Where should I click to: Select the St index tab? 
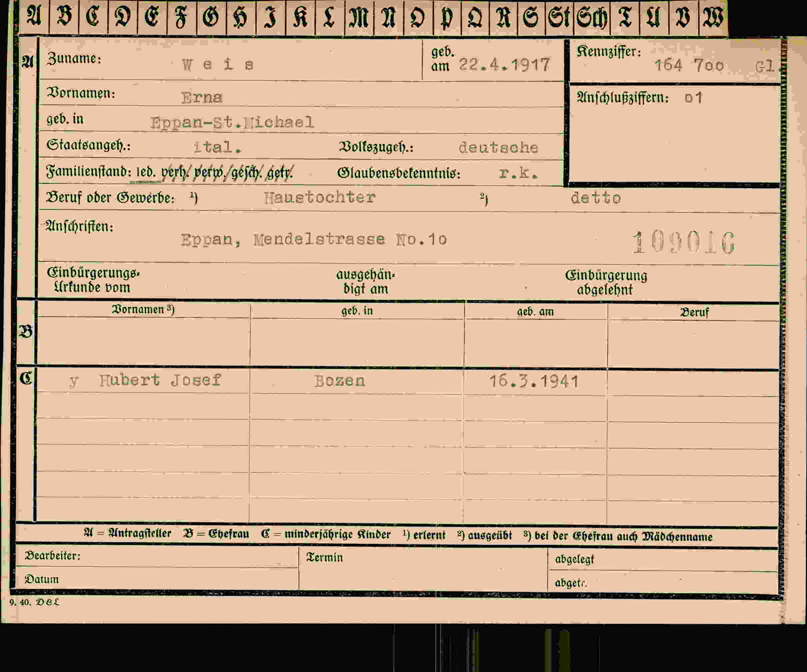pos(559,17)
